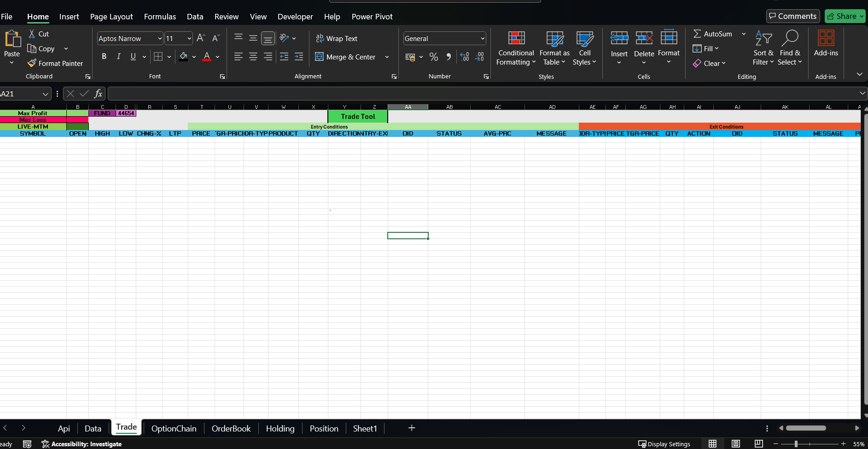Open the Cell Styles gallery
The image size is (868, 449).
pyautogui.click(x=584, y=48)
